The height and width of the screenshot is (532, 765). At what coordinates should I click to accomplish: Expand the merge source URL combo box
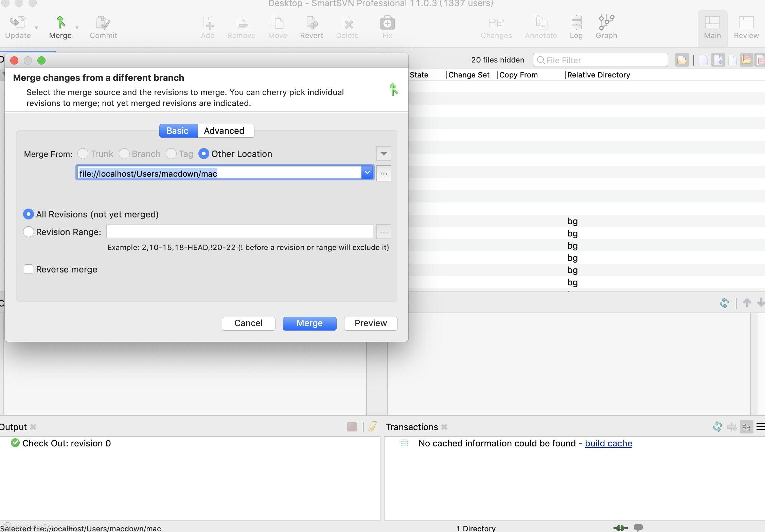(x=367, y=173)
